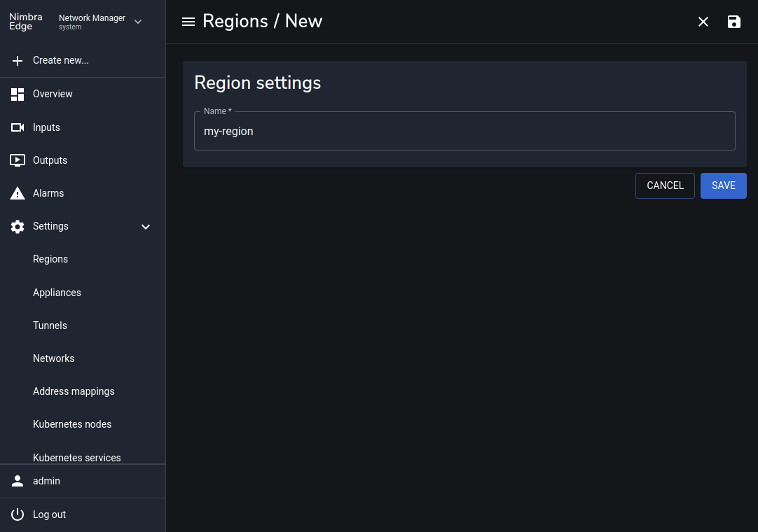This screenshot has height=532, width=758.
Task: Click CANCEL to discard changes
Action: 665,185
